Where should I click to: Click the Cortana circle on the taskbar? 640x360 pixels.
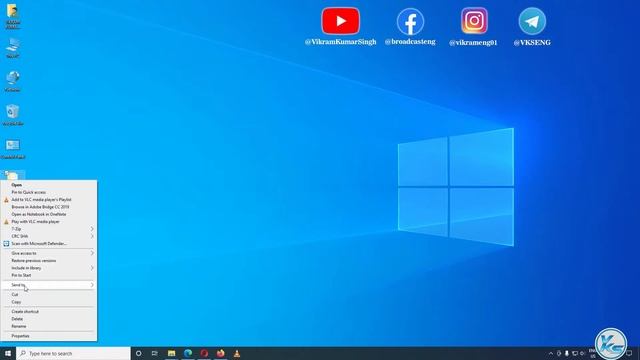[x=138, y=353]
